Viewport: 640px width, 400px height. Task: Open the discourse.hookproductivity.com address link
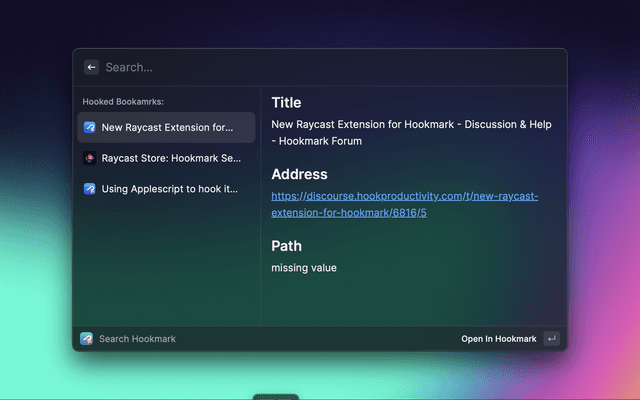pos(405,204)
